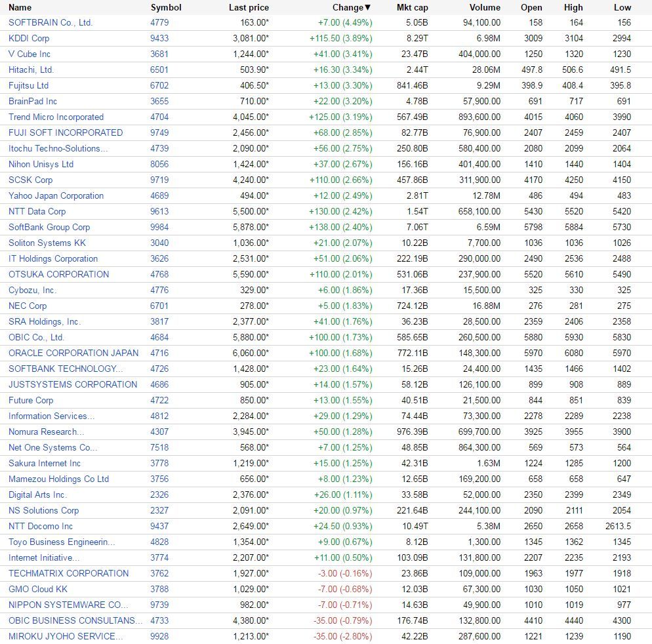Open MIROKU JYOHO SERVICE link
Image resolution: width=652 pixels, height=644 pixels.
coord(66,637)
